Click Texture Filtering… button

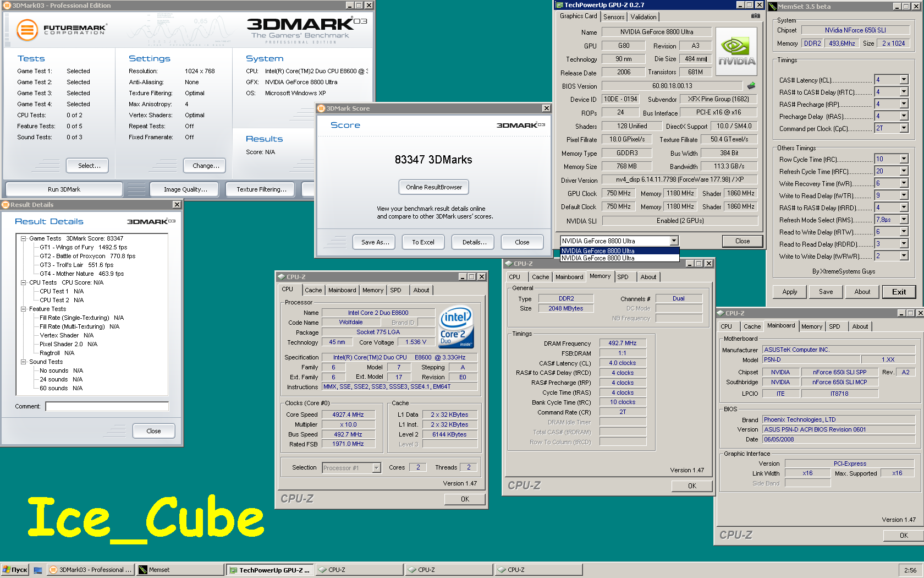261,189
